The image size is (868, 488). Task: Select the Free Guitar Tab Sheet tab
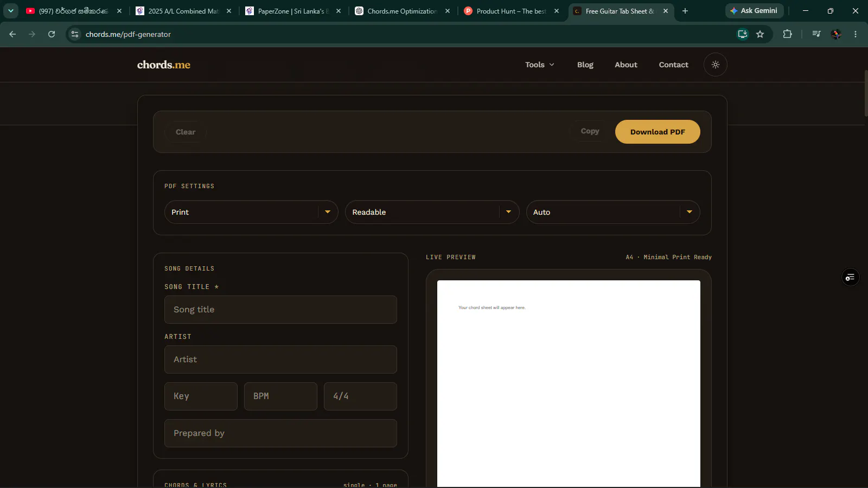(x=620, y=11)
